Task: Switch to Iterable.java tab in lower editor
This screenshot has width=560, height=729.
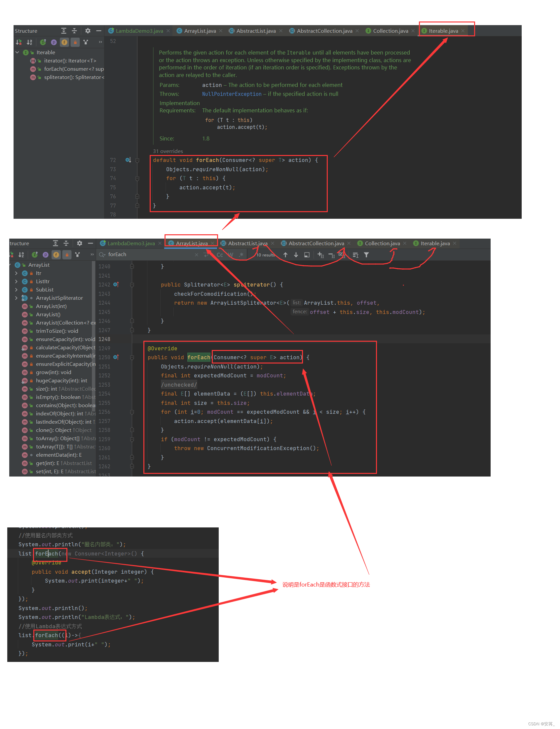Action: tap(435, 243)
